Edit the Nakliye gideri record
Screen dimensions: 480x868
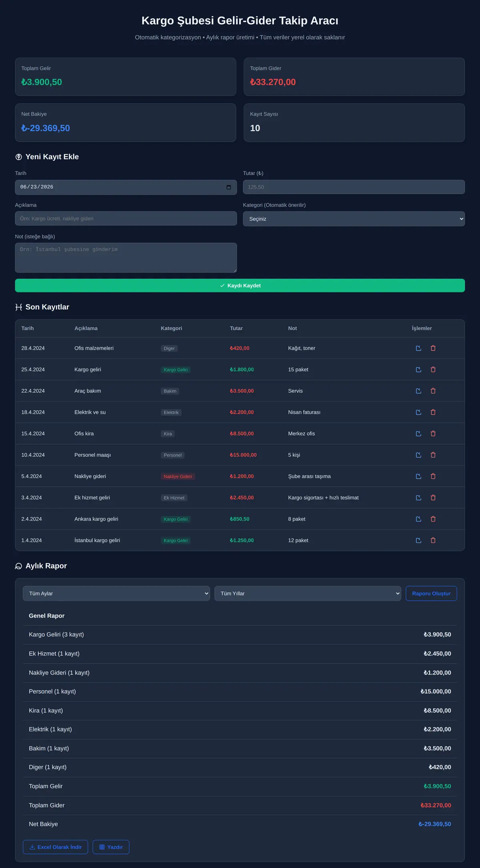click(x=418, y=476)
